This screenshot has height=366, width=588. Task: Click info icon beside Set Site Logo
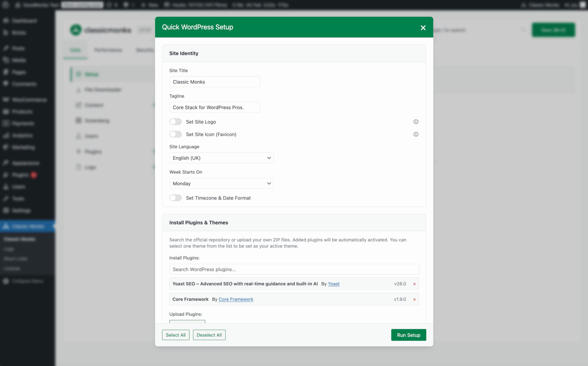(x=415, y=122)
